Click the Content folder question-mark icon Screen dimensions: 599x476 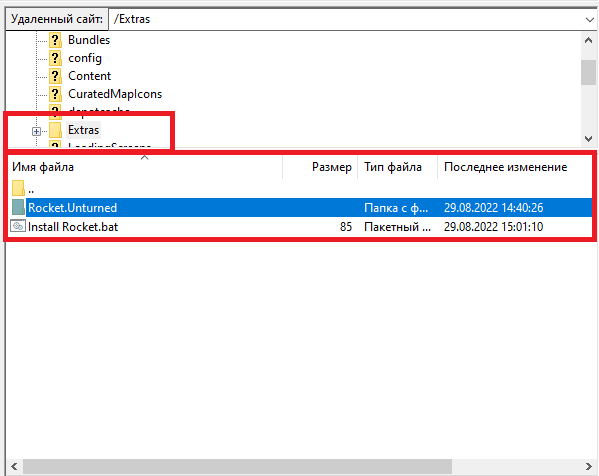click(x=55, y=76)
